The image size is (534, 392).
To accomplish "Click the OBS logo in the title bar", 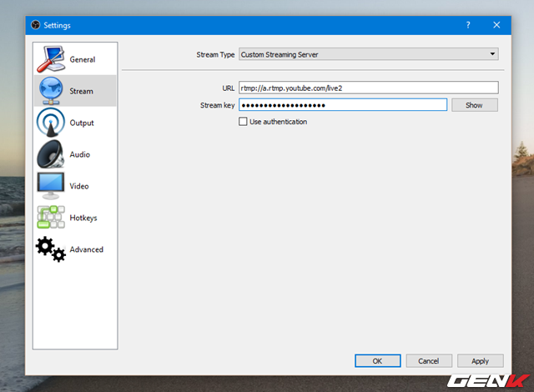I will point(35,24).
